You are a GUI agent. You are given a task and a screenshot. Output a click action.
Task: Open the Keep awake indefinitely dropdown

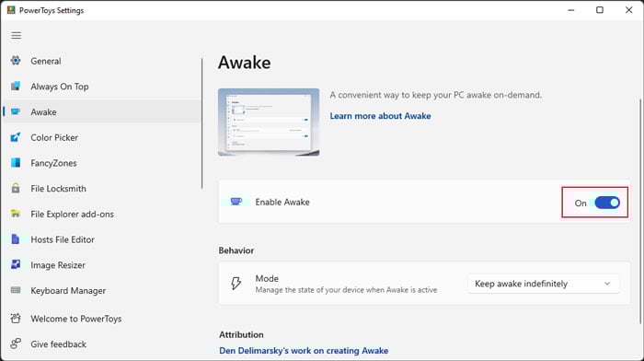pyautogui.click(x=544, y=284)
